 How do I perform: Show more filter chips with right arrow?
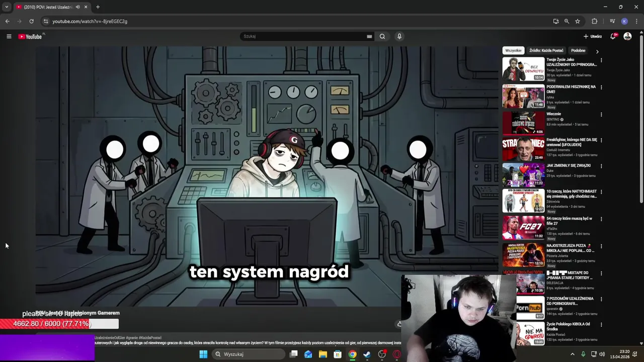(x=597, y=51)
